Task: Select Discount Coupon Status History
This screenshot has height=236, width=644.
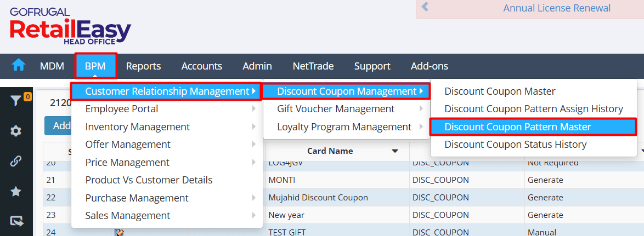Action: [x=534, y=145]
